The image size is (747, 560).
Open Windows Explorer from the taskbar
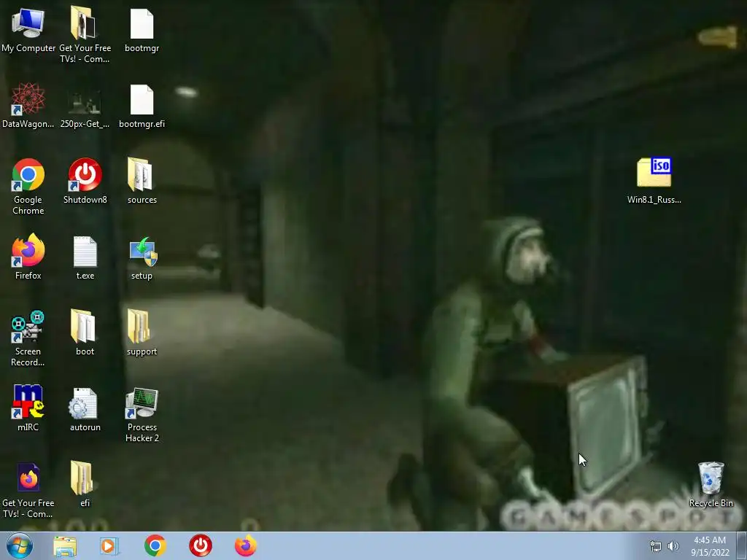tap(65, 545)
